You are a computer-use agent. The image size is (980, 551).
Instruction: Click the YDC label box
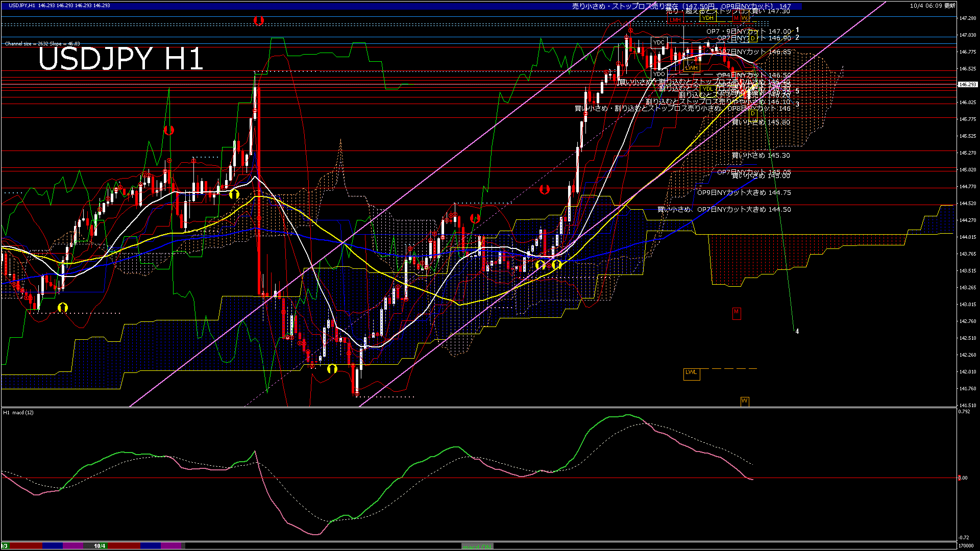tap(658, 42)
